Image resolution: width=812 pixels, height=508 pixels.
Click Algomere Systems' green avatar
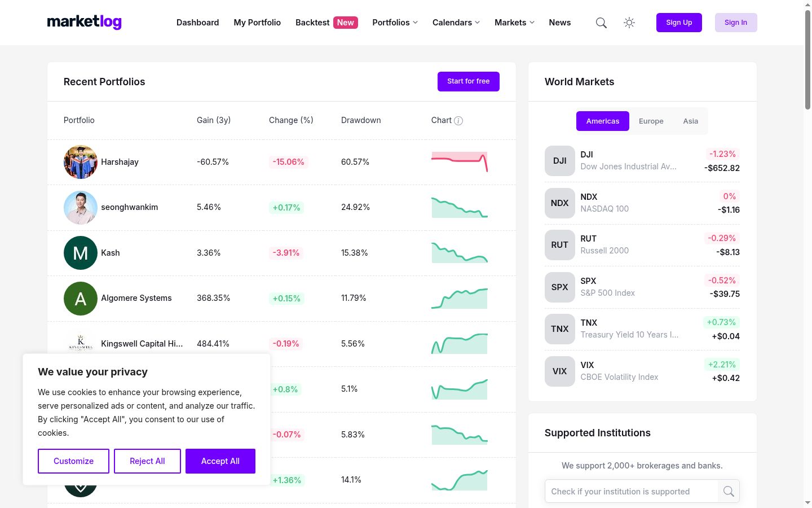pos(81,299)
